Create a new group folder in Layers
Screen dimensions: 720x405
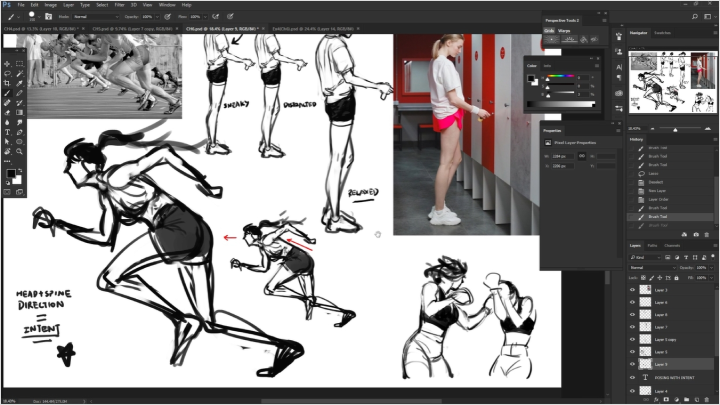pos(686,399)
